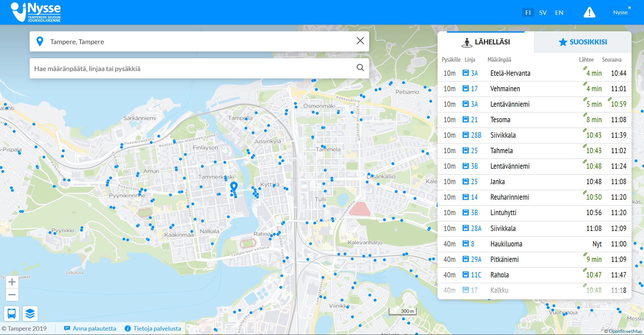Clear the Tampere origin field with X
Viewport: 644px width, 335px height.
pos(360,41)
